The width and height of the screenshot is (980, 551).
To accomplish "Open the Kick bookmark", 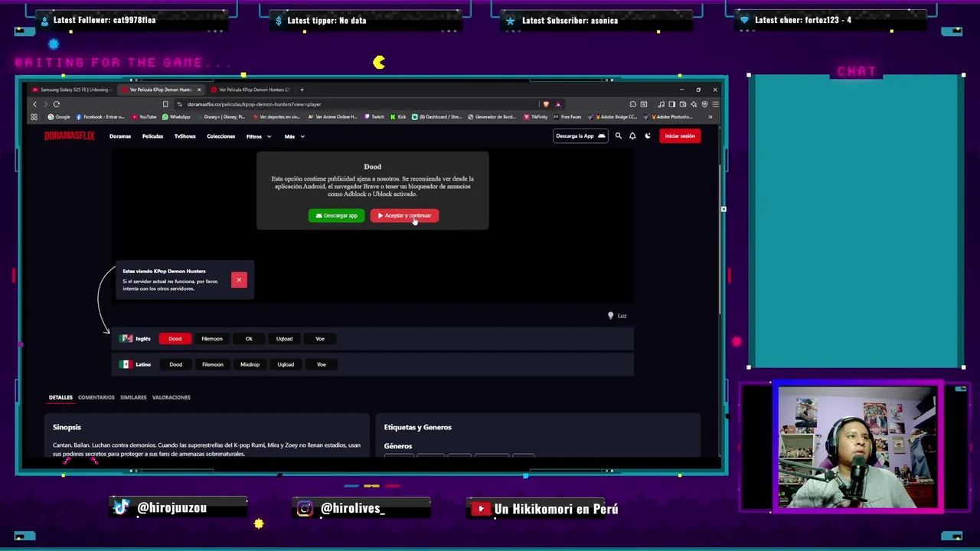I will coord(398,117).
